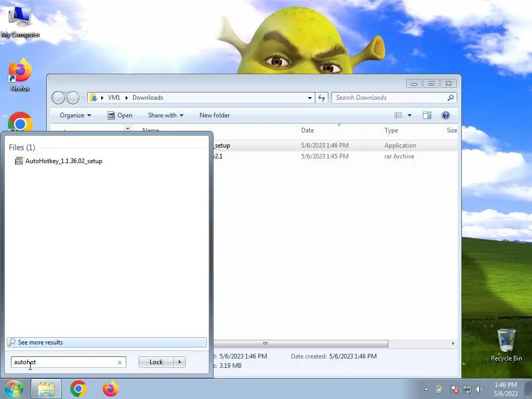Click See more results
This screenshot has height=399, width=532.
(107, 342)
